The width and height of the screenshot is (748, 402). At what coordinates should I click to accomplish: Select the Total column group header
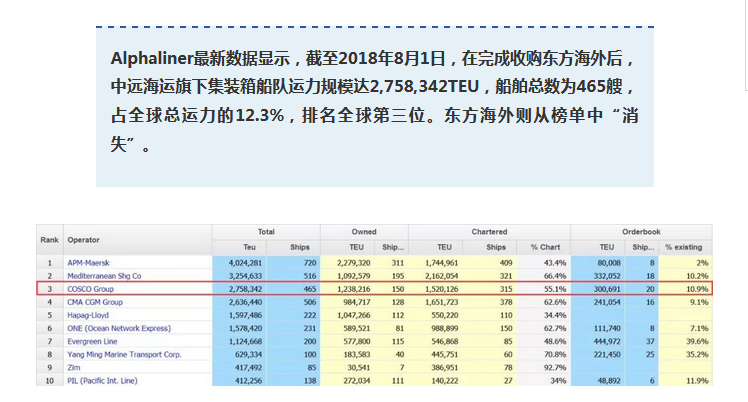pyautogui.click(x=265, y=231)
